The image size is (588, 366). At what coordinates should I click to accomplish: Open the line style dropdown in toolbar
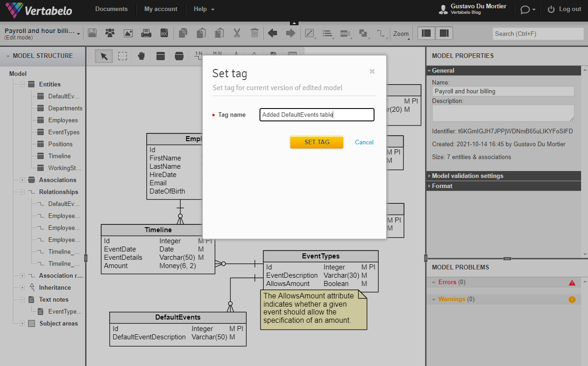pos(310,33)
